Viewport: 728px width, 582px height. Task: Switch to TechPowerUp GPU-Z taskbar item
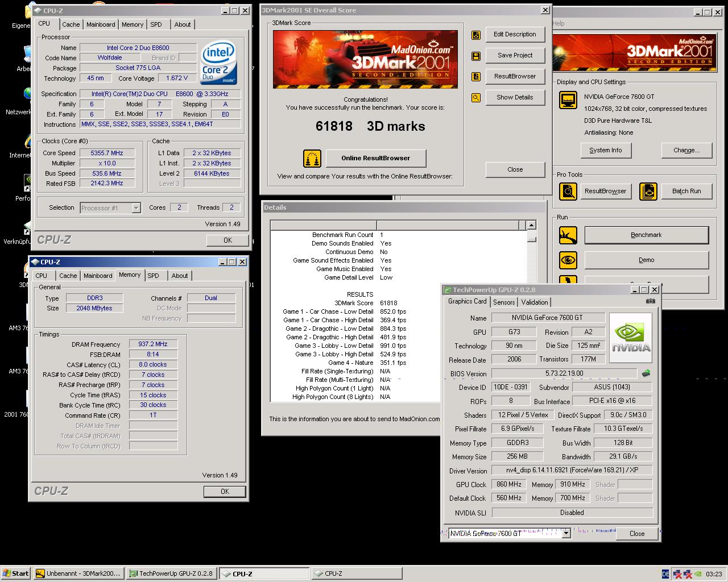(171, 573)
